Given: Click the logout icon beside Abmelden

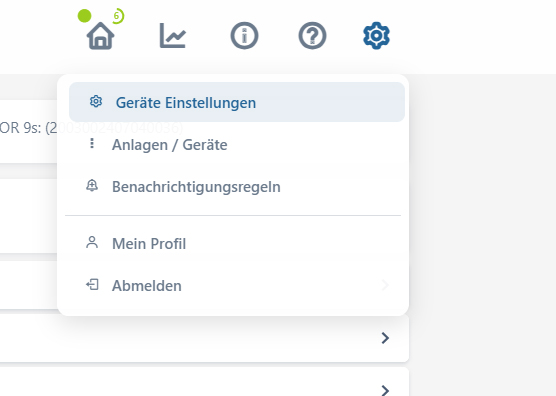Looking at the screenshot, I should pos(92,285).
